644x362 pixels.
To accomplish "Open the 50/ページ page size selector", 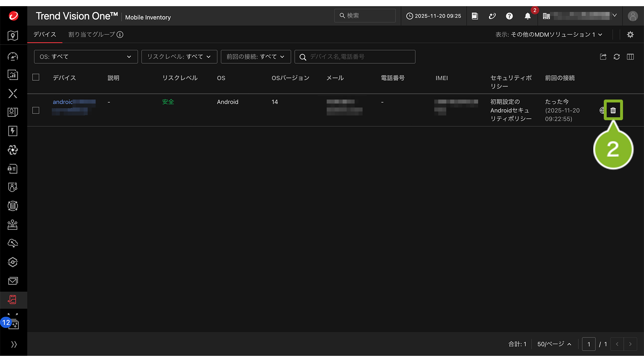I will pyautogui.click(x=554, y=344).
